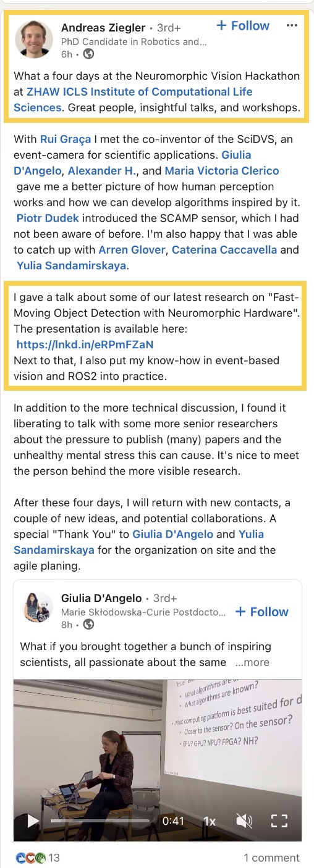The height and width of the screenshot is (868, 314).
Task: Change the 1x playback speed
Action: point(210,821)
